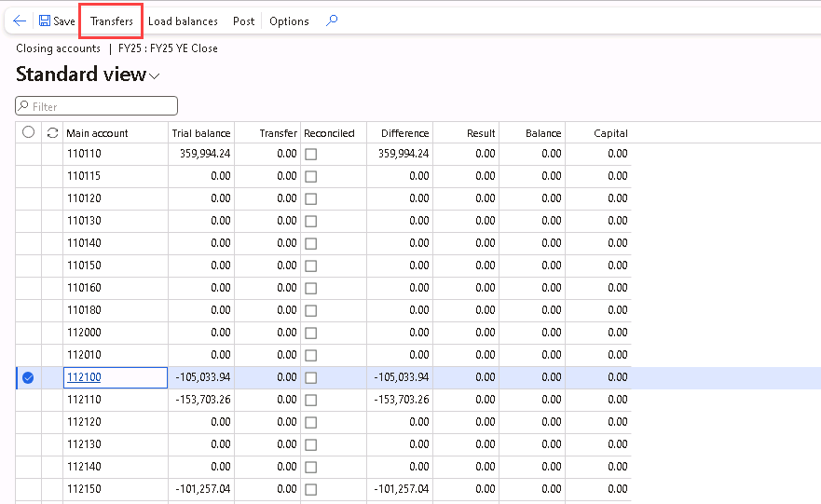Click the Difference column header
This screenshot has width=821, height=504.
pos(404,133)
